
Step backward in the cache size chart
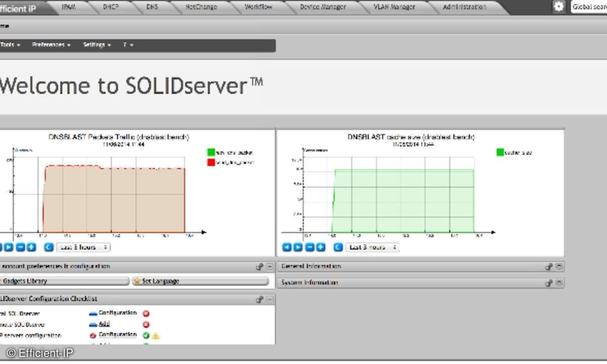click(x=286, y=247)
